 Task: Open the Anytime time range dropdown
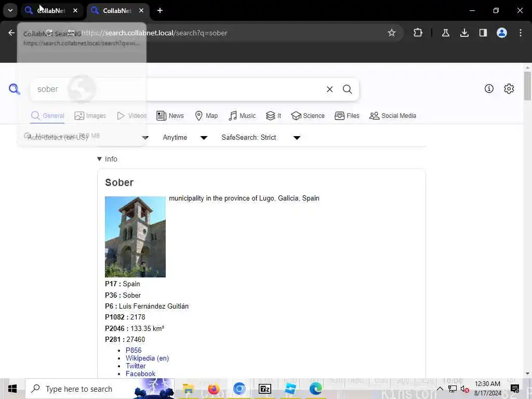[x=185, y=137]
